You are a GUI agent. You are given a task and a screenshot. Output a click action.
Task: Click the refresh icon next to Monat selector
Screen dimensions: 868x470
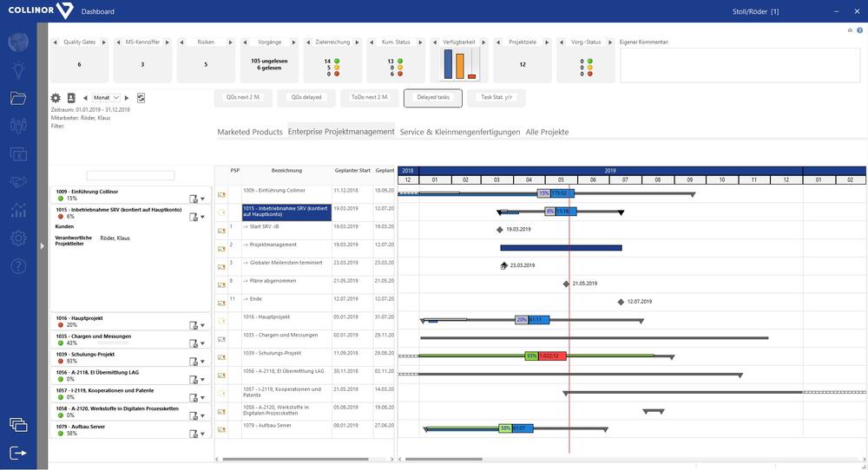[x=141, y=98]
